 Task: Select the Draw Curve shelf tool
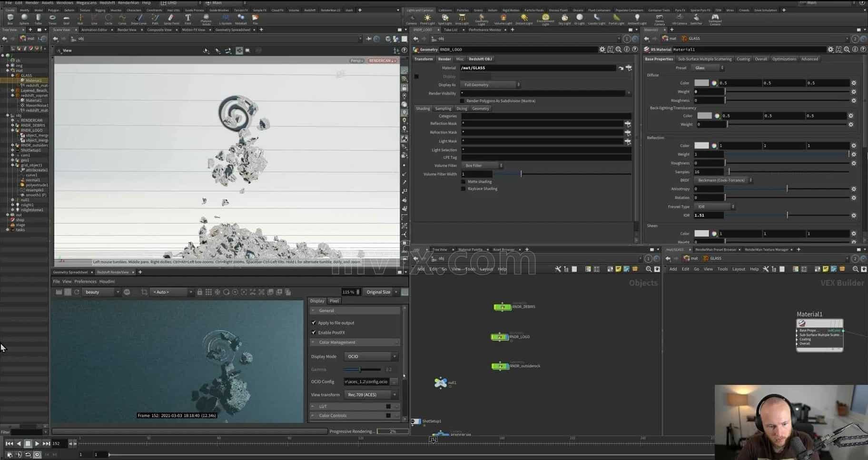[x=138, y=19]
